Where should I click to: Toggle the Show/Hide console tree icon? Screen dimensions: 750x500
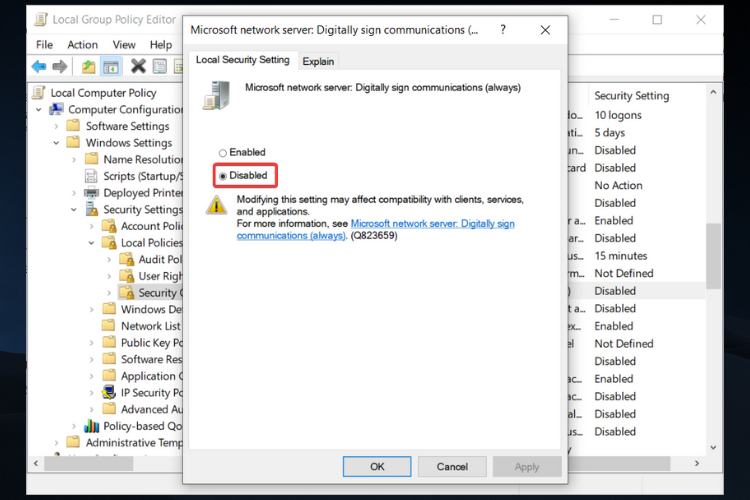111,67
